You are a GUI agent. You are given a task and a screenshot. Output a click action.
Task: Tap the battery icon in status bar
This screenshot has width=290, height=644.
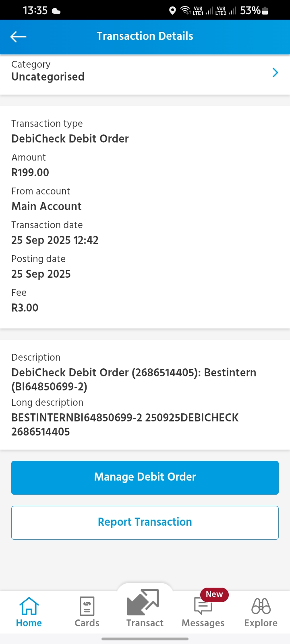265,11
